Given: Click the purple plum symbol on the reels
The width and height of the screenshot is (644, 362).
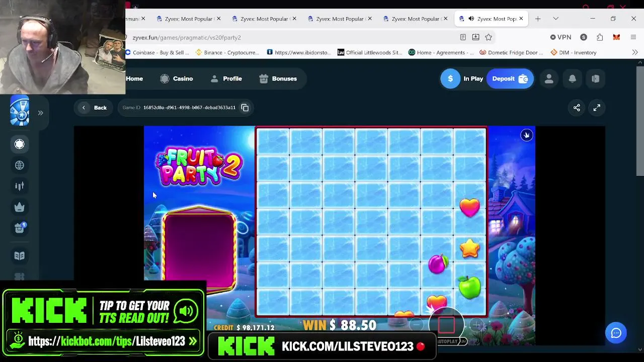Looking at the screenshot, I should point(438,263).
